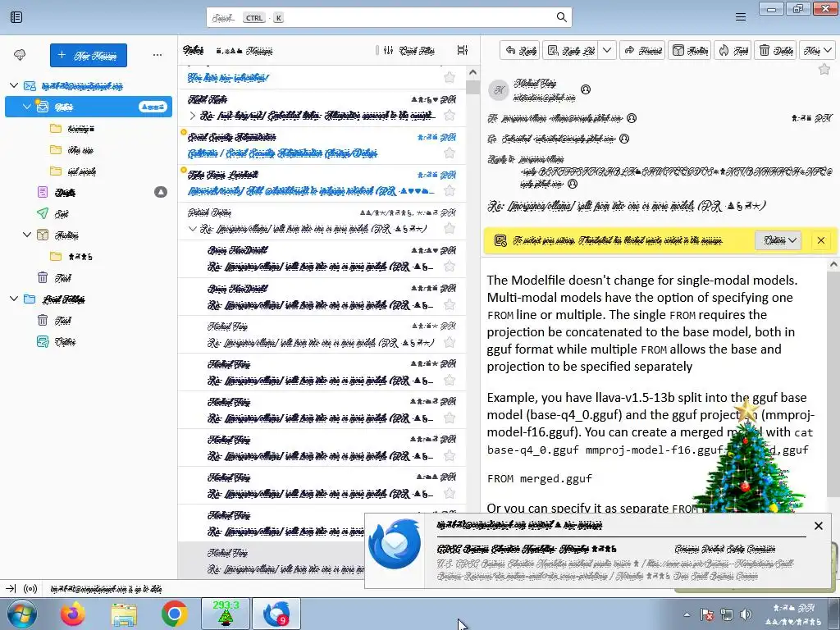
Task: Click the Archive message button
Action: 689,50
